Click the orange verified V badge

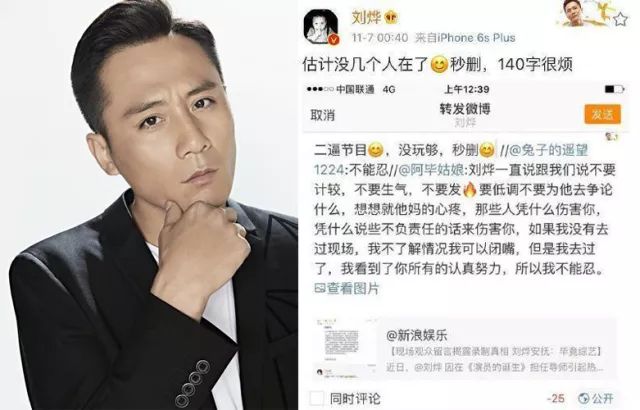click(334, 39)
